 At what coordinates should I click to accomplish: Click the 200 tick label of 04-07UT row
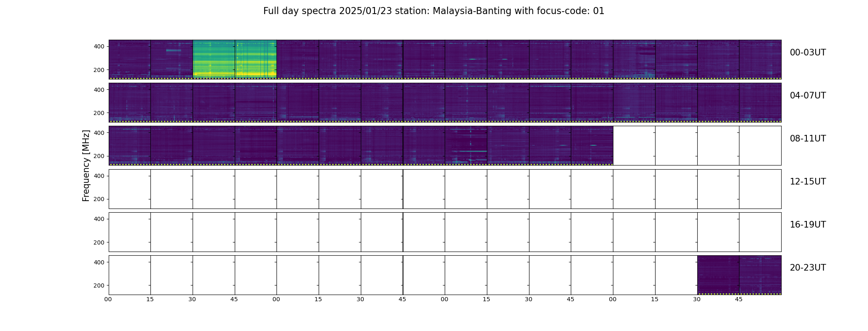tap(99, 113)
